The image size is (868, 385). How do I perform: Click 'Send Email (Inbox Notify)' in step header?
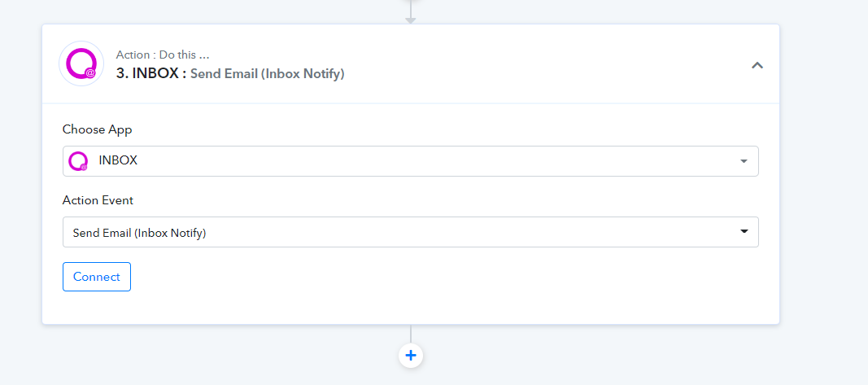coord(268,74)
